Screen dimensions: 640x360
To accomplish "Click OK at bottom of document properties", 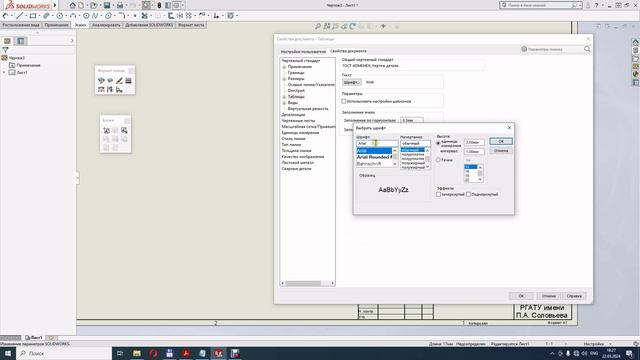I will click(521, 296).
